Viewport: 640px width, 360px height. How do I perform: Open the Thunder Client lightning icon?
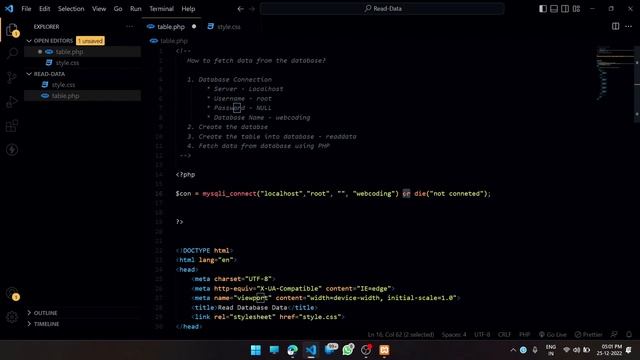coord(12,150)
